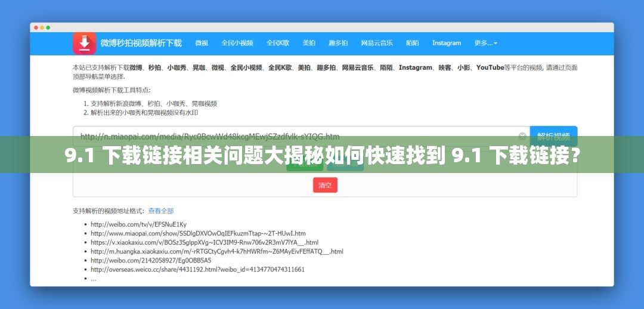Click the red download logo icon
Image resolution: width=644 pixels, height=309 pixels.
[85, 43]
